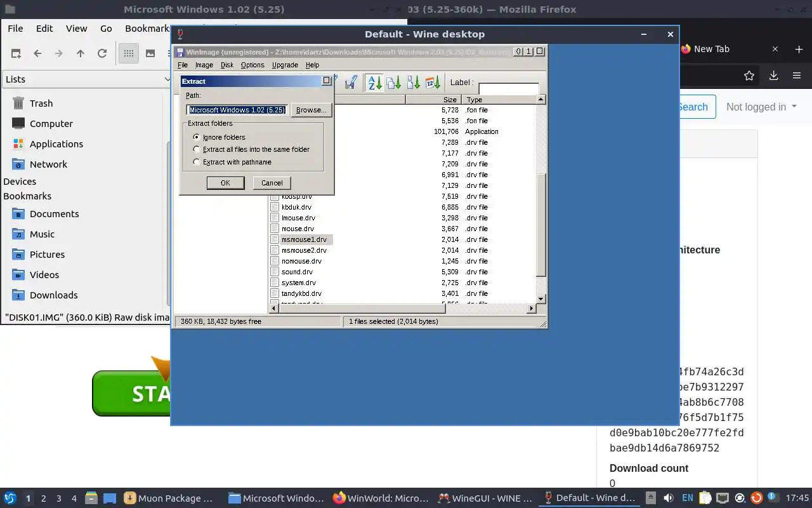Click the sort by name A-Z toolbar icon
The width and height of the screenshot is (812, 508).
coord(375,83)
